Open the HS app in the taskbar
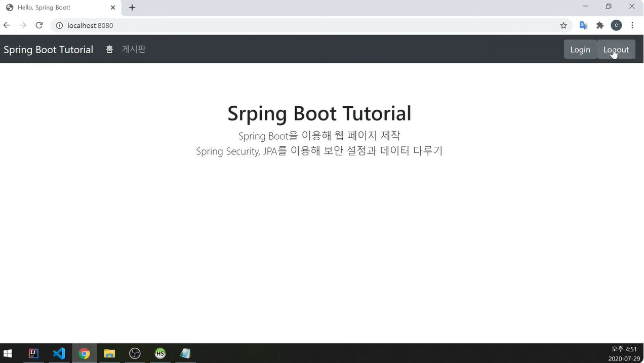The height and width of the screenshot is (363, 644). pos(160,353)
